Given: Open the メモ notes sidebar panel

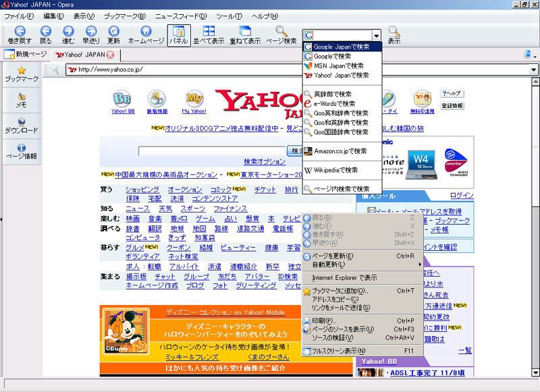Looking at the screenshot, I should click(x=22, y=100).
